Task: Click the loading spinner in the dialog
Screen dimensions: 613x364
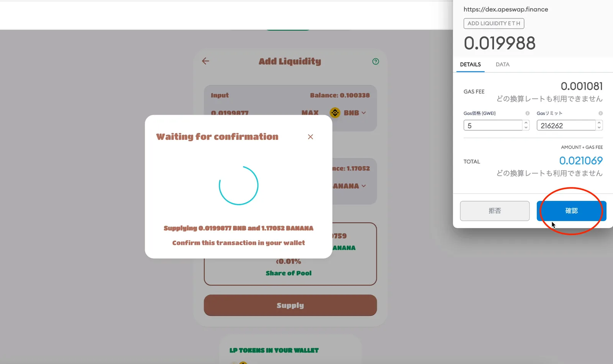Action: click(x=238, y=185)
